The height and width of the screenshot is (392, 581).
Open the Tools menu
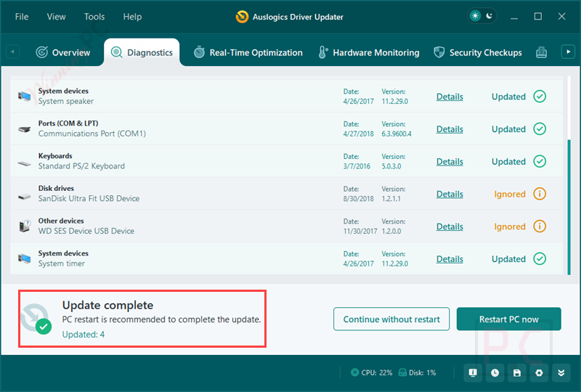click(x=94, y=17)
